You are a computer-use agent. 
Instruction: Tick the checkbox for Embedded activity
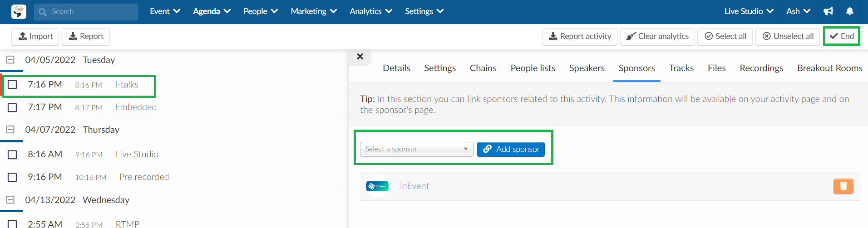(x=13, y=107)
